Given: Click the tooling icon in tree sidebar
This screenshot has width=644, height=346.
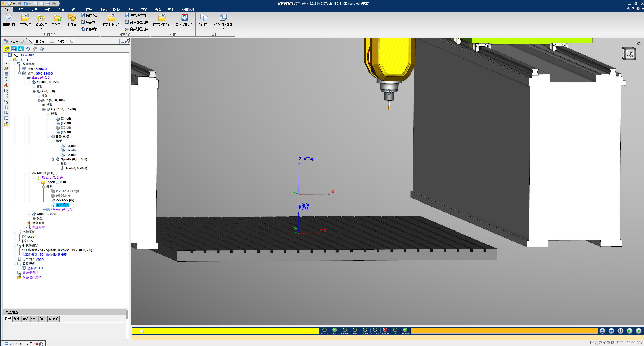Looking at the screenshot, I should [6, 107].
